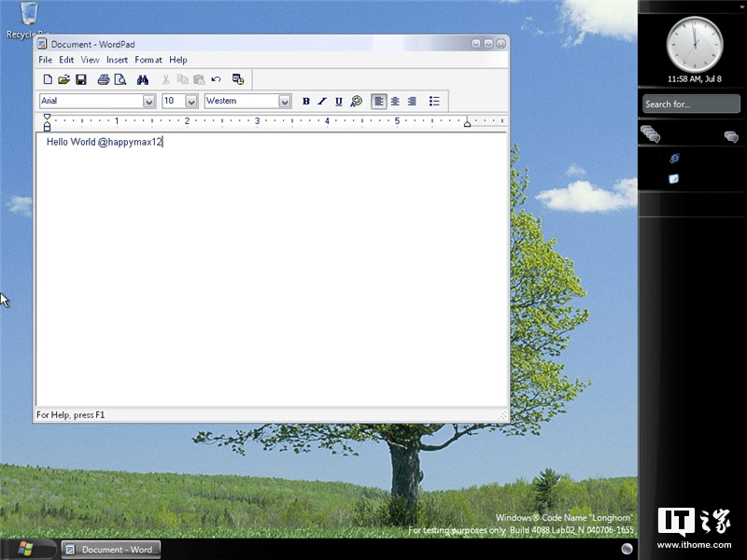The image size is (747, 560).
Task: Apply center alignment to the paragraph
Action: (395, 101)
